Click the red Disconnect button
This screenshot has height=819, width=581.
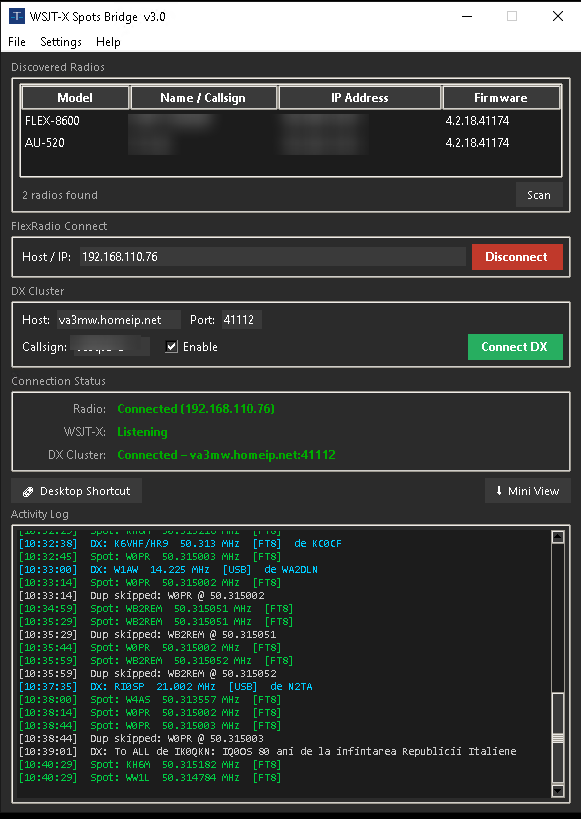[517, 257]
